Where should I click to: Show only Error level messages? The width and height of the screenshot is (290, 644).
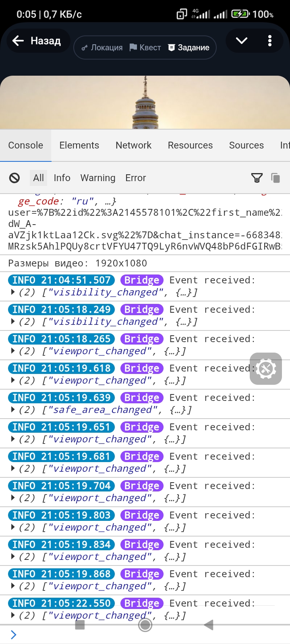click(136, 178)
